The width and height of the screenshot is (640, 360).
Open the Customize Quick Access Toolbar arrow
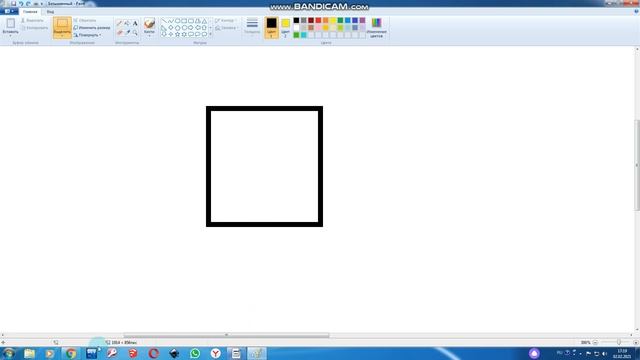point(41,4)
